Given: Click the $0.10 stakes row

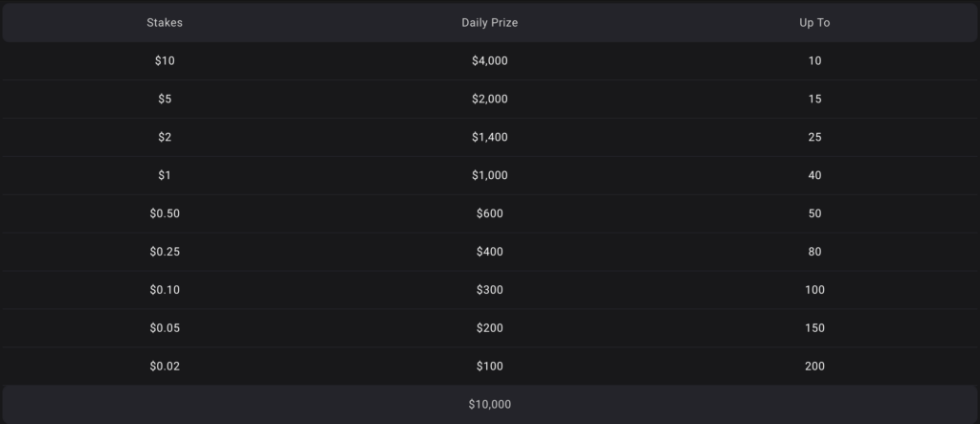Looking at the screenshot, I should point(165,290).
